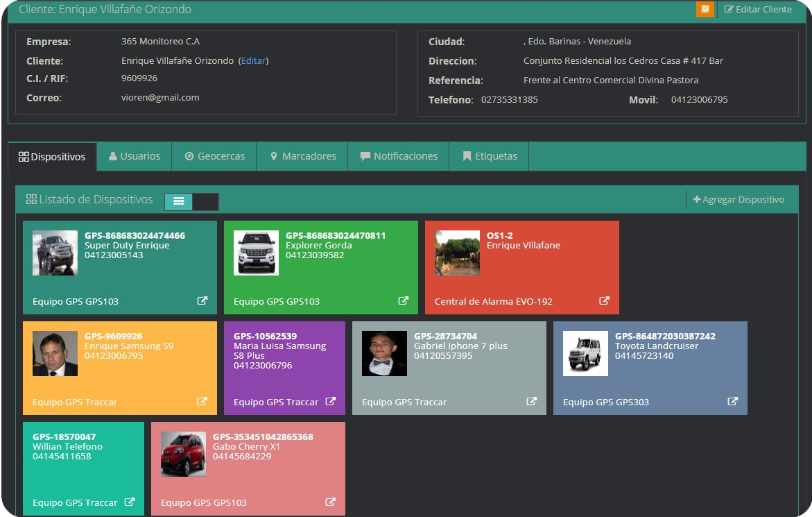
Task: Click the orange QR code icon button
Action: click(705, 9)
